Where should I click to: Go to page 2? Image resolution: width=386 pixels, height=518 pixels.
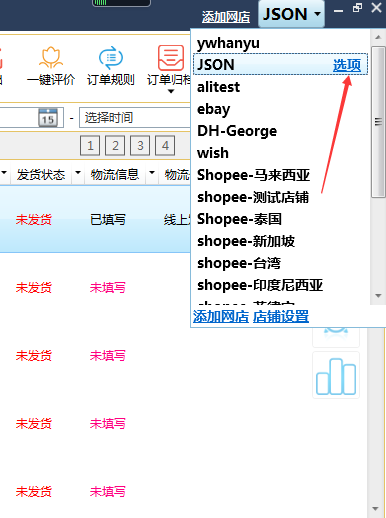(x=115, y=146)
